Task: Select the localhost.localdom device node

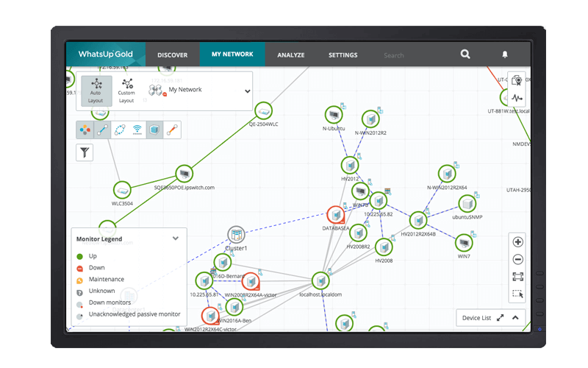Action: click(320, 281)
